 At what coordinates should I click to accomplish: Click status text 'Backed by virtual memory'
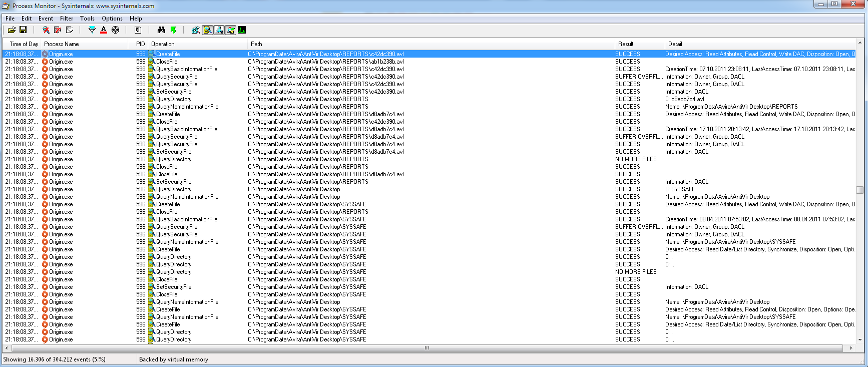coord(174,359)
